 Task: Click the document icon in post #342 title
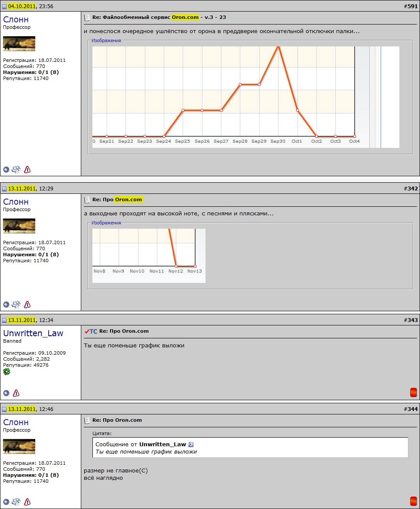click(x=87, y=200)
